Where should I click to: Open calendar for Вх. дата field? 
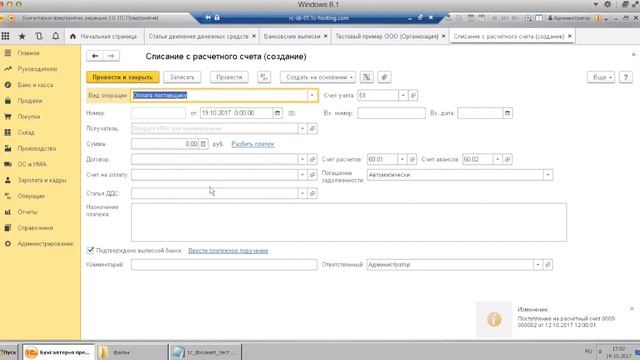(x=507, y=113)
